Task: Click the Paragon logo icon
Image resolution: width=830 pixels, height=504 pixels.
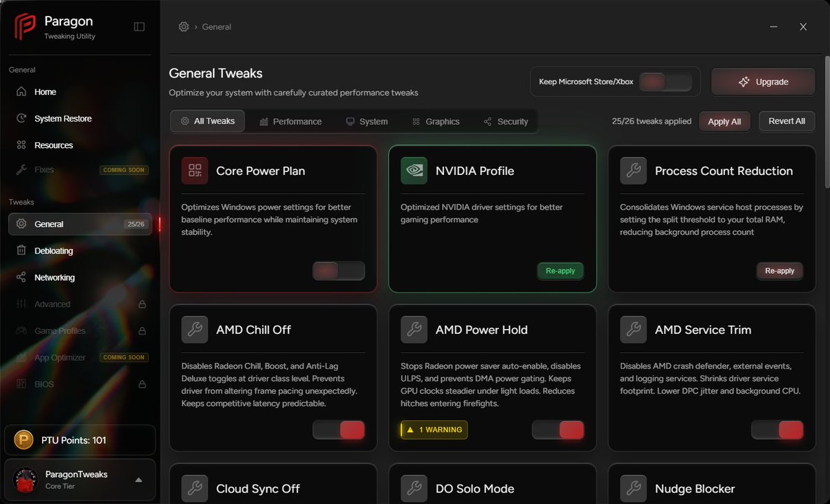Action: pos(25,27)
